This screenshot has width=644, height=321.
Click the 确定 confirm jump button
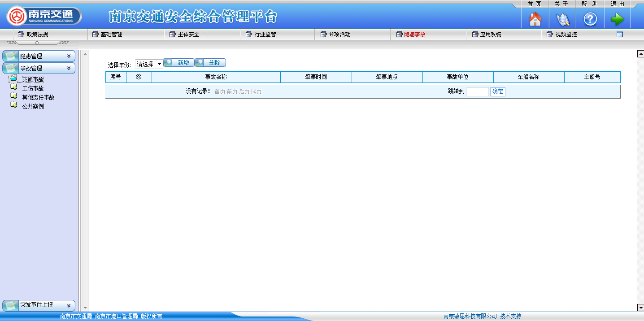[x=497, y=91]
